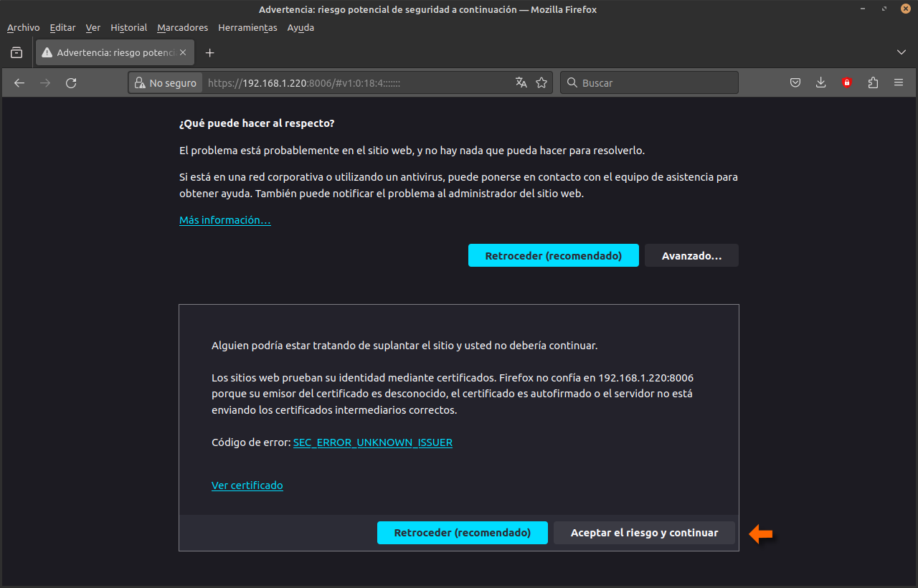
Task: Select the Advertencia warning tab
Action: pyautogui.click(x=115, y=52)
